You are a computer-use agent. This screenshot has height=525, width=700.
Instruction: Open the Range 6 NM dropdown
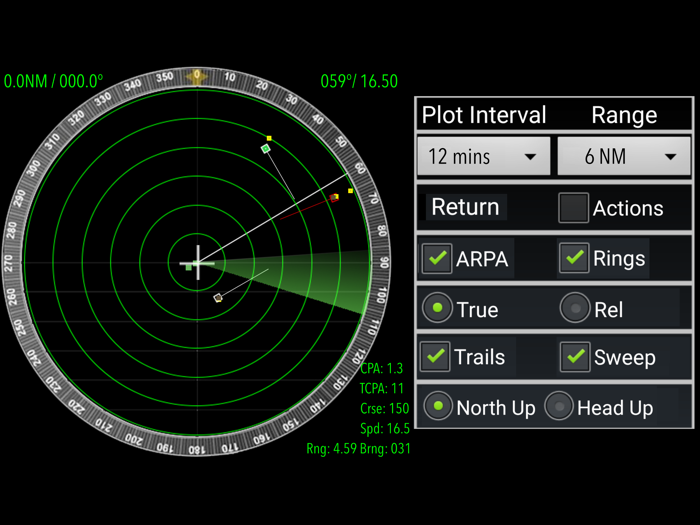(x=624, y=156)
